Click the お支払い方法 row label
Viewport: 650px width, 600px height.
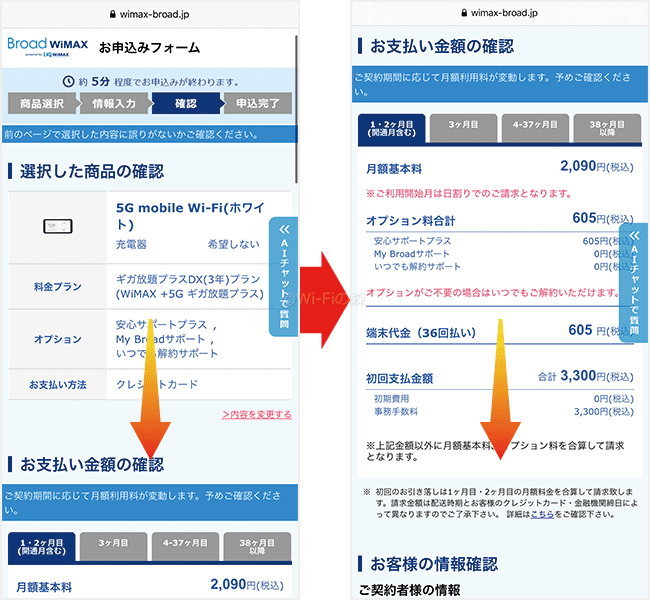point(58,385)
